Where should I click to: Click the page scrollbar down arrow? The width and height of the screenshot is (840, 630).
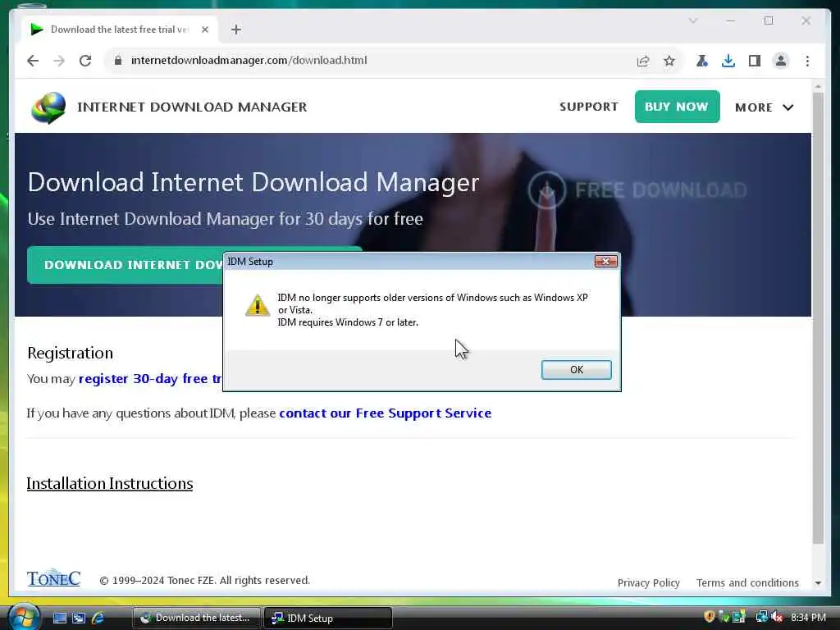pos(818,583)
